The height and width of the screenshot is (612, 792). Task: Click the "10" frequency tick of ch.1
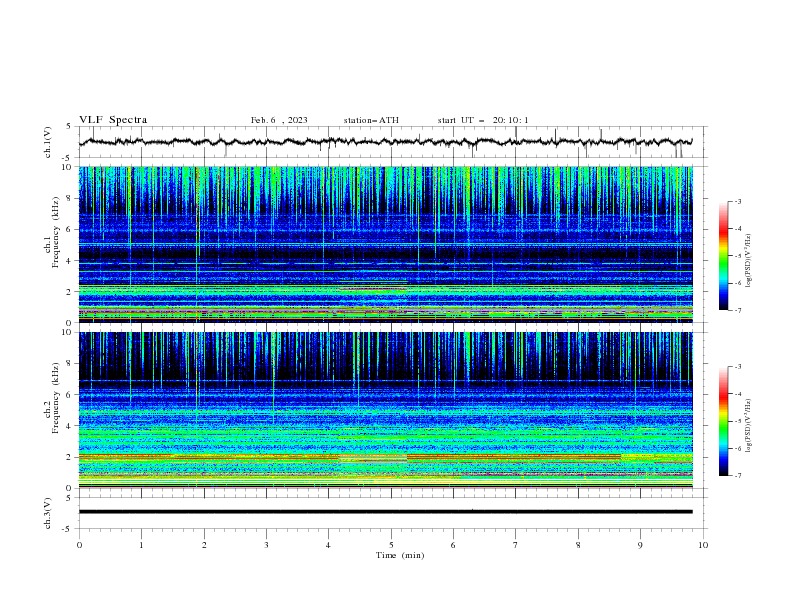tap(67, 167)
